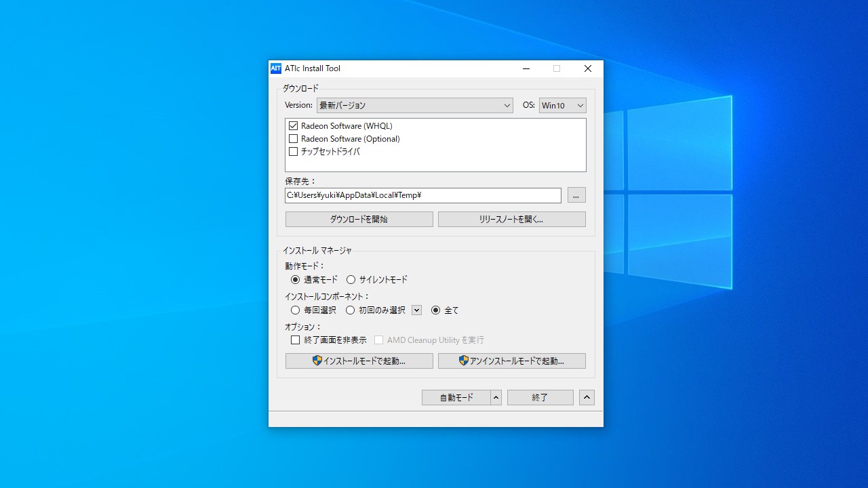
Task: Start download with ダウンロードを開始 button
Action: (x=359, y=219)
